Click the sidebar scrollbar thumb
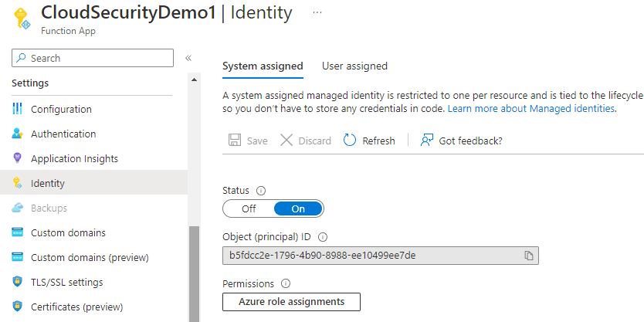The width and height of the screenshot is (644, 322). (x=195, y=273)
